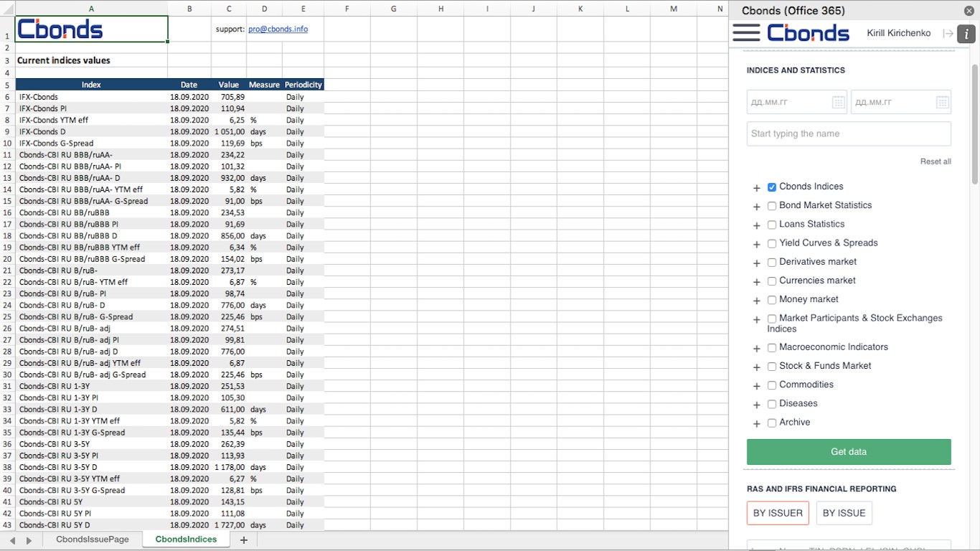Check the Derivatives market checkbox

(x=772, y=263)
